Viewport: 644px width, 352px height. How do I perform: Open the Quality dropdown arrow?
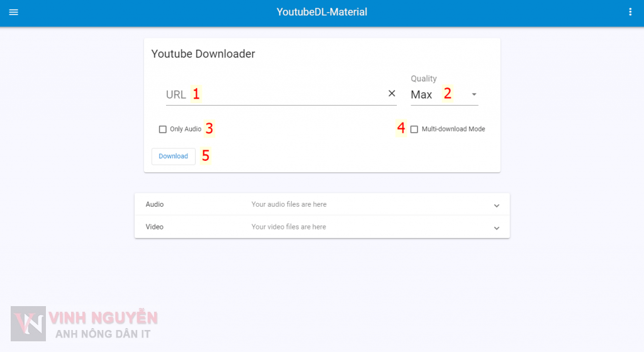point(474,95)
